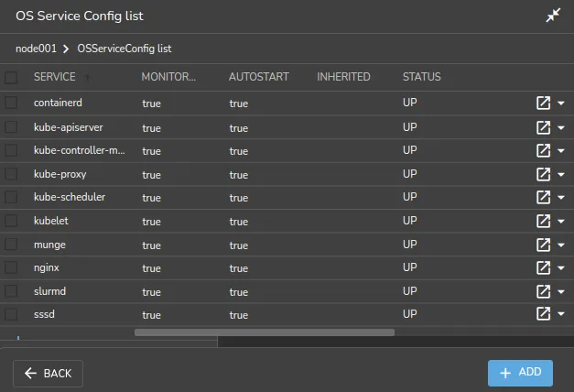Check the slurmd row checkbox
The image size is (574, 392).
[11, 291]
